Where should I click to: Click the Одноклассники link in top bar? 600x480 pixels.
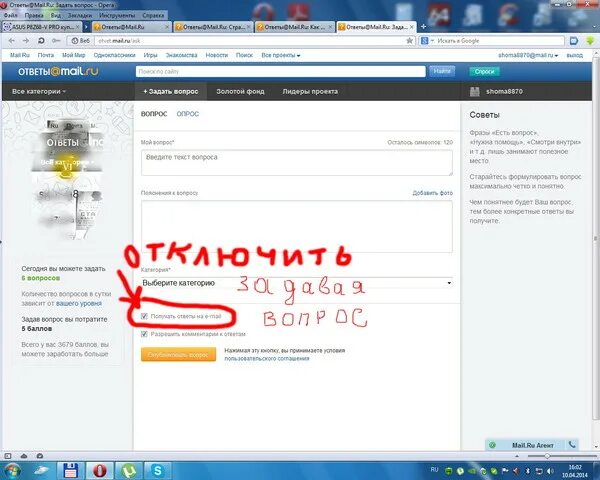tap(114, 55)
